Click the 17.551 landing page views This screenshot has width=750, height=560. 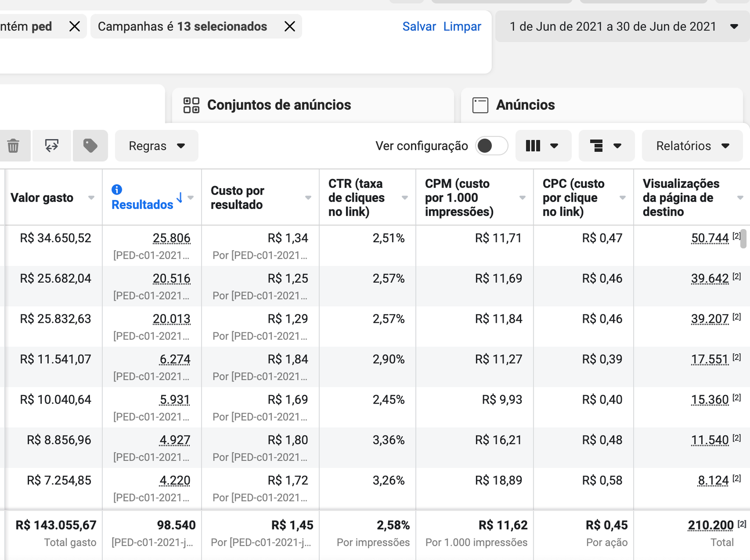[x=710, y=359]
